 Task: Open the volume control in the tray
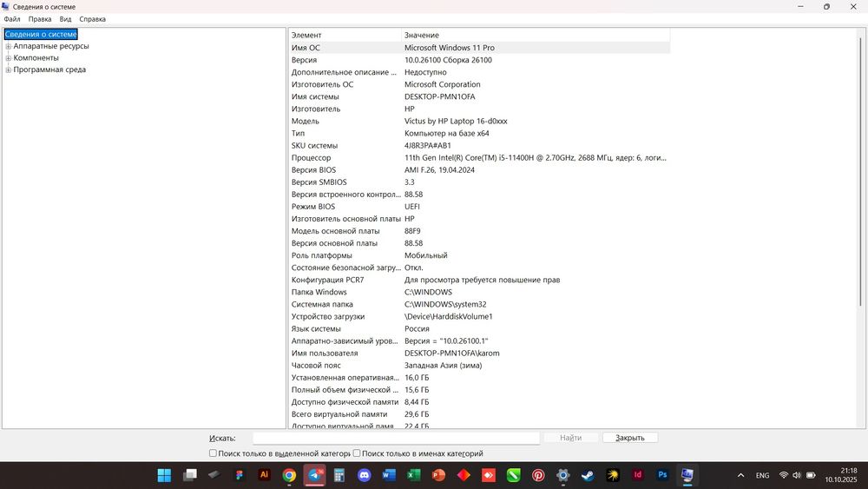click(x=797, y=475)
